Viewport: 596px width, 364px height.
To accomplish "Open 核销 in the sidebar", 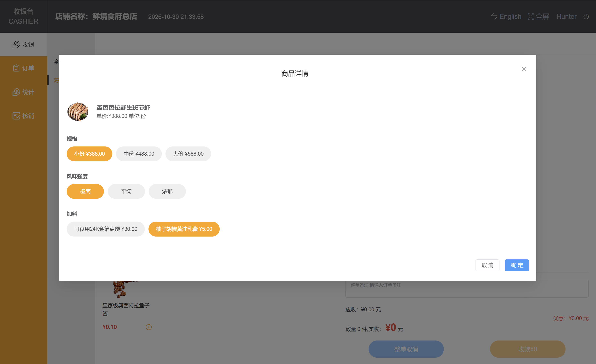I will [24, 116].
